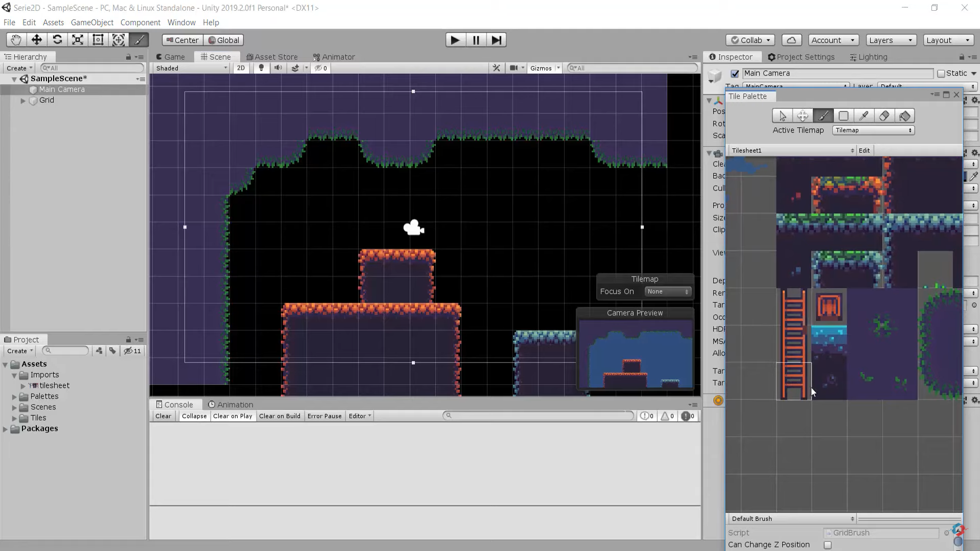The image size is (980, 551).
Task: Select the Flood Fill tool in Tile Palette
Action: 904,116
